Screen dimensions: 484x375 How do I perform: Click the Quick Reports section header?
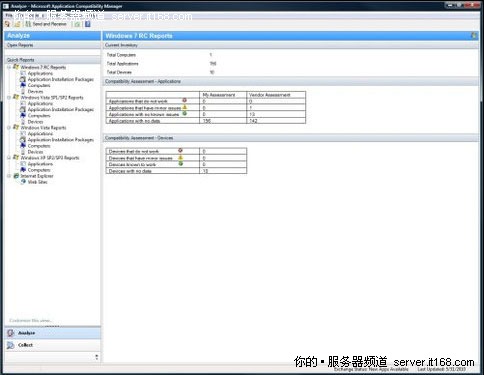[52, 60]
